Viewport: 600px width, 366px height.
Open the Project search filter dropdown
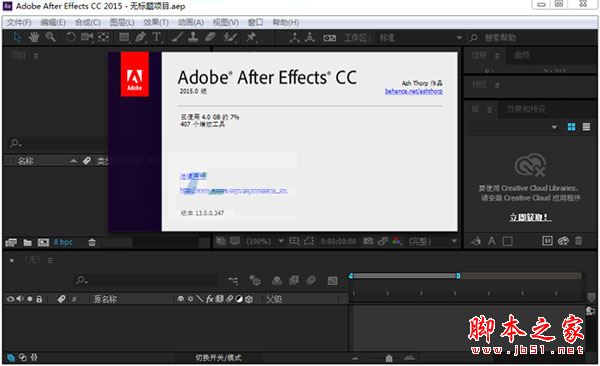coord(16,143)
